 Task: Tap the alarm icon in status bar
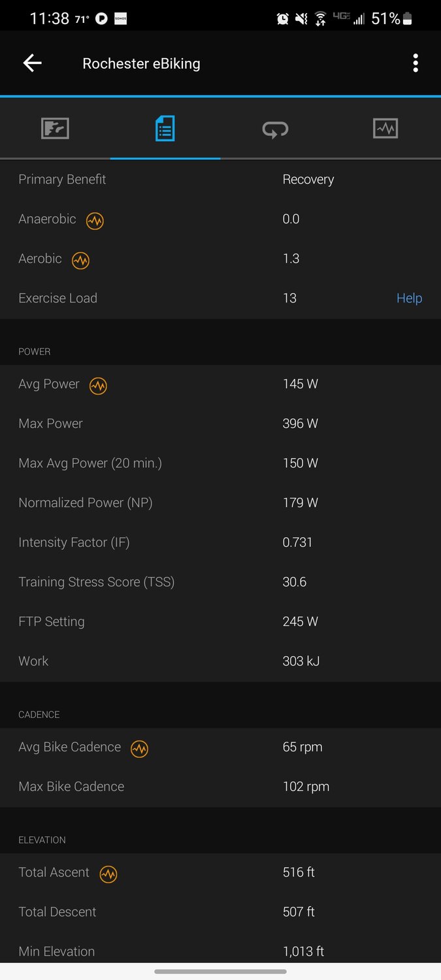pos(282,19)
